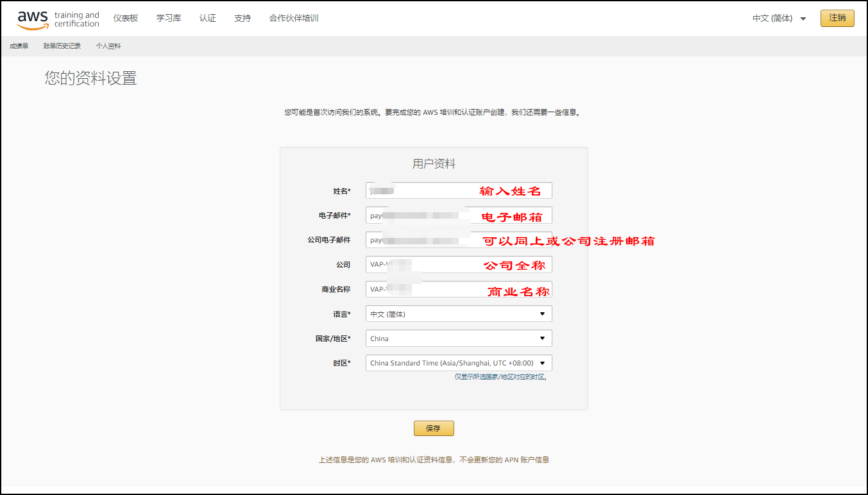Image resolution: width=868 pixels, height=495 pixels.
Task: Focus the 电子邮件 email input field
Action: 459,215
